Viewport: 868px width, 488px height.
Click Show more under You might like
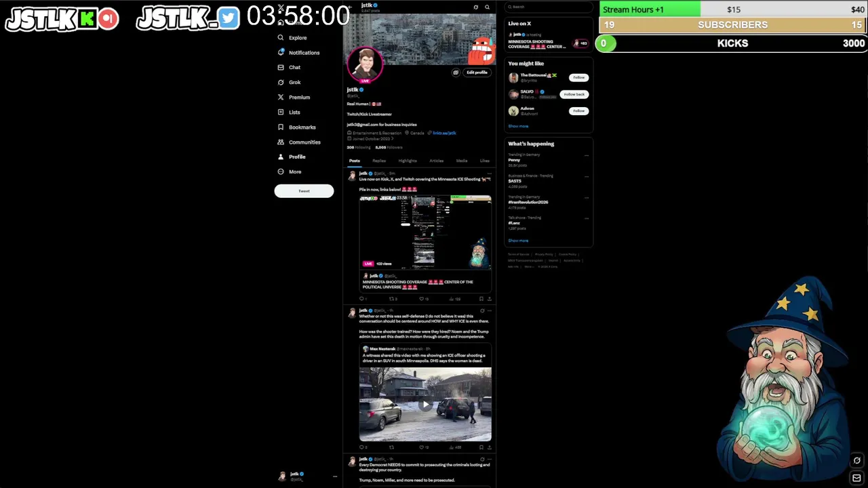(518, 126)
